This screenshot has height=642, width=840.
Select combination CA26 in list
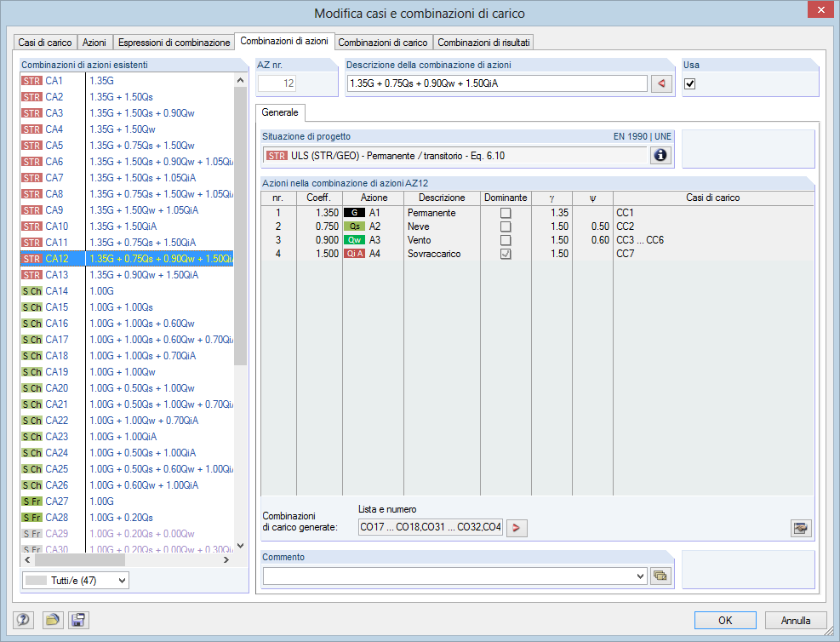127,485
